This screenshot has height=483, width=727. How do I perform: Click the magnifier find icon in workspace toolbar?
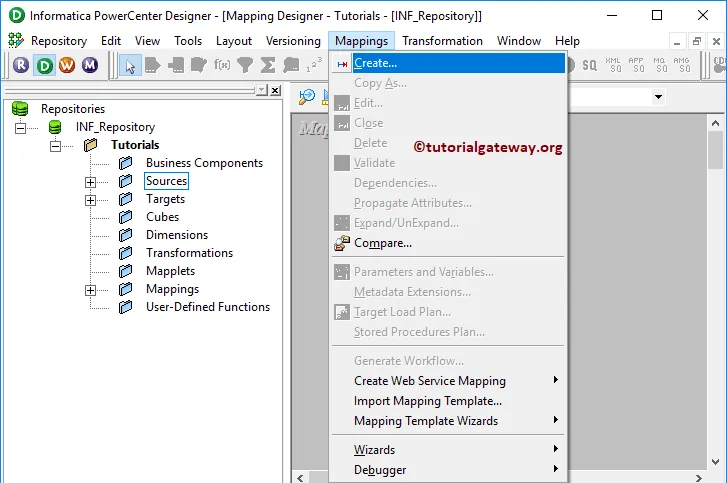306,96
